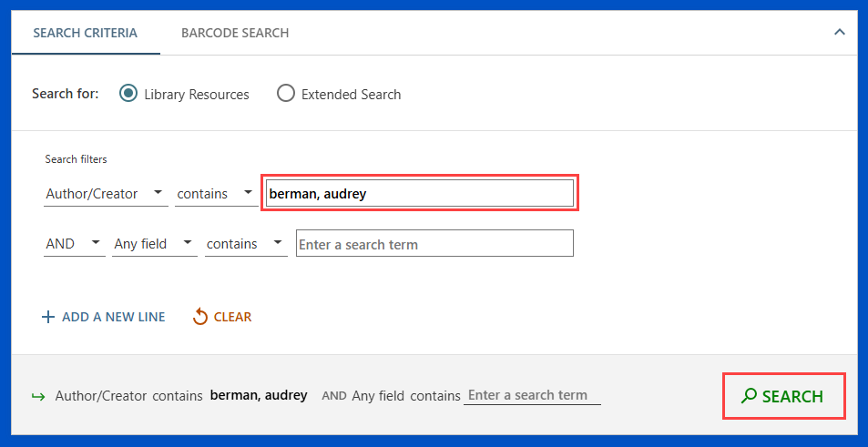Click the CLEAR text label
This screenshot has height=447, width=868.
click(232, 318)
